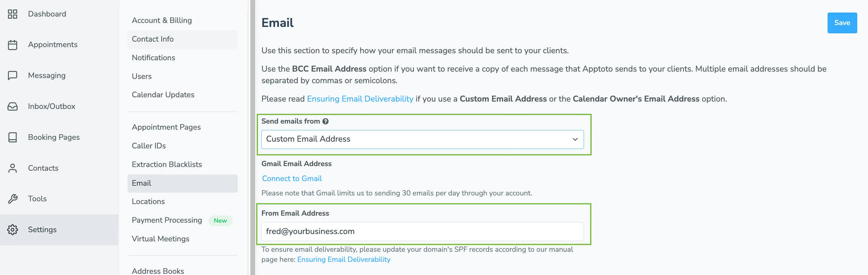868x275 pixels.
Task: Select the Appointments calendar icon
Action: (13, 44)
